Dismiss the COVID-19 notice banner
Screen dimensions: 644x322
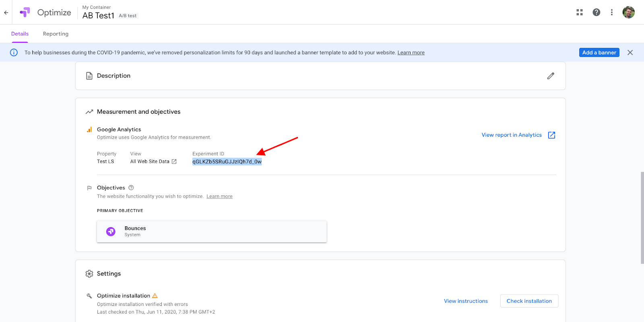[630, 53]
